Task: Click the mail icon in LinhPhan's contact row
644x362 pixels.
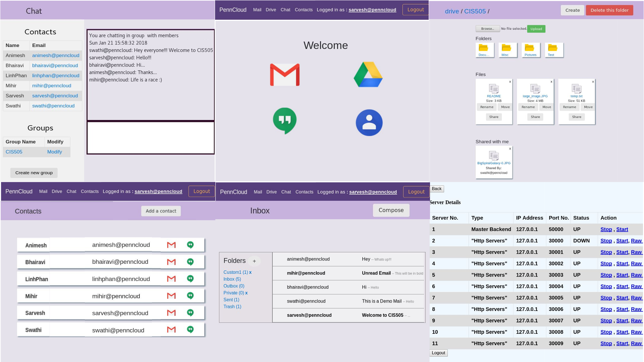Action: click(x=171, y=279)
